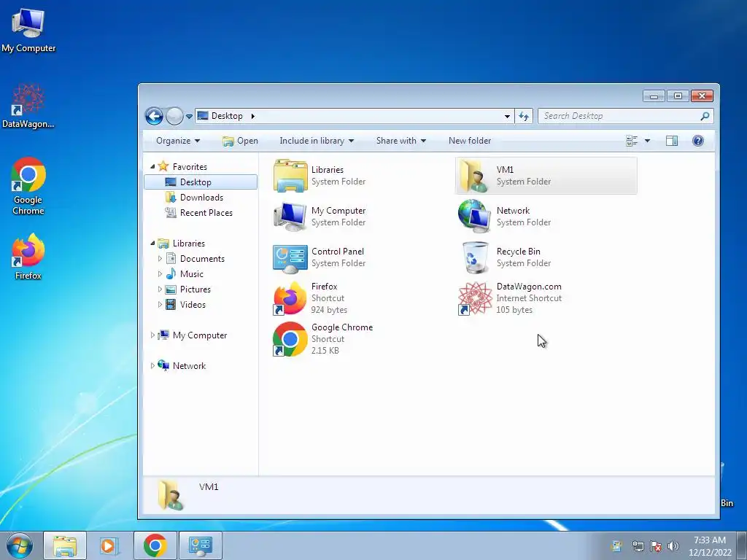The height and width of the screenshot is (560, 747).
Task: Click the DataWagon desktop shortcut
Action: (x=28, y=106)
